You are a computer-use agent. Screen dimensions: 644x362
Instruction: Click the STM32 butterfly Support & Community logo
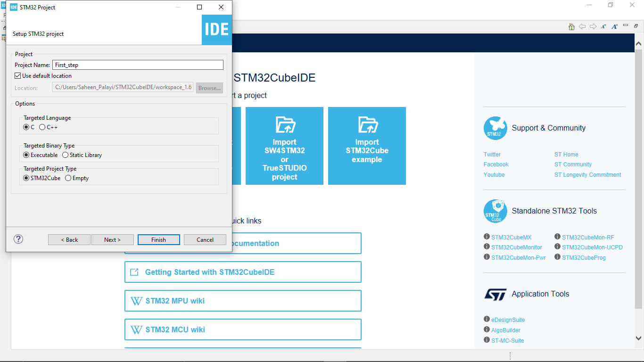pos(495,128)
